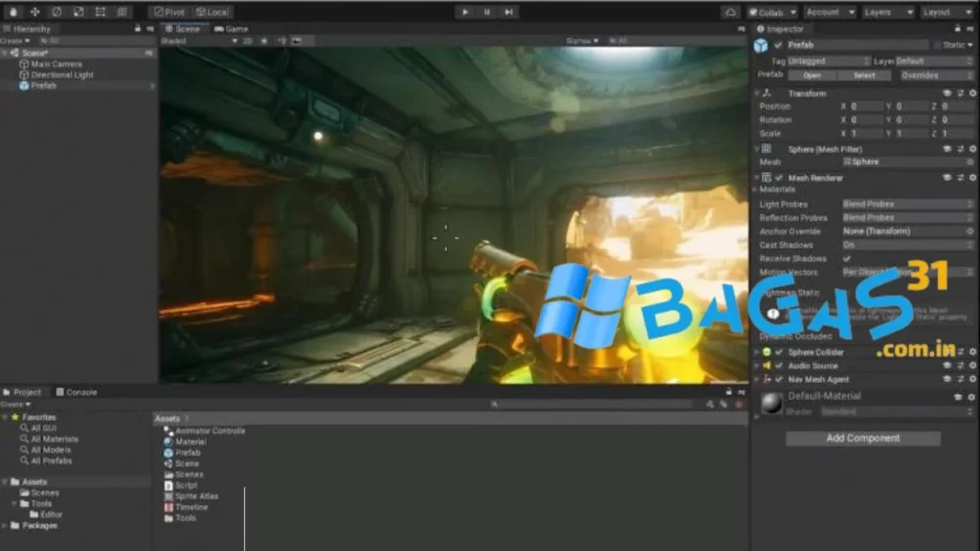Screen dimensions: 980x551
Task: Expand Prefab children arrow in Hierarchy
Action: (x=152, y=86)
